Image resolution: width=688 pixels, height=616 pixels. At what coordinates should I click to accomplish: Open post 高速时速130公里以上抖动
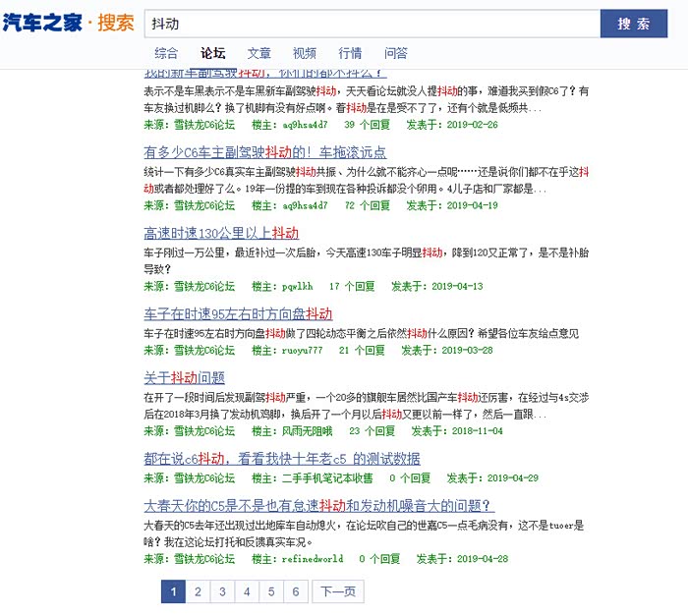pos(221,233)
